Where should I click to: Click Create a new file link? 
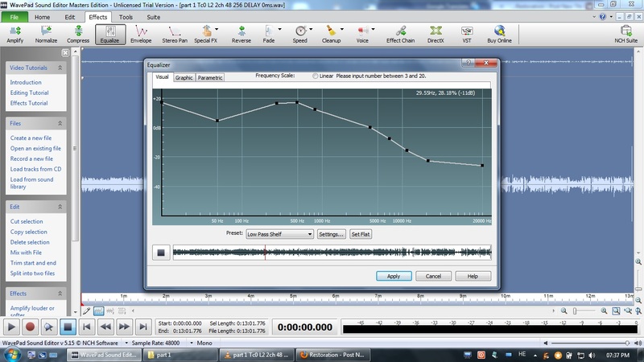tap(31, 138)
